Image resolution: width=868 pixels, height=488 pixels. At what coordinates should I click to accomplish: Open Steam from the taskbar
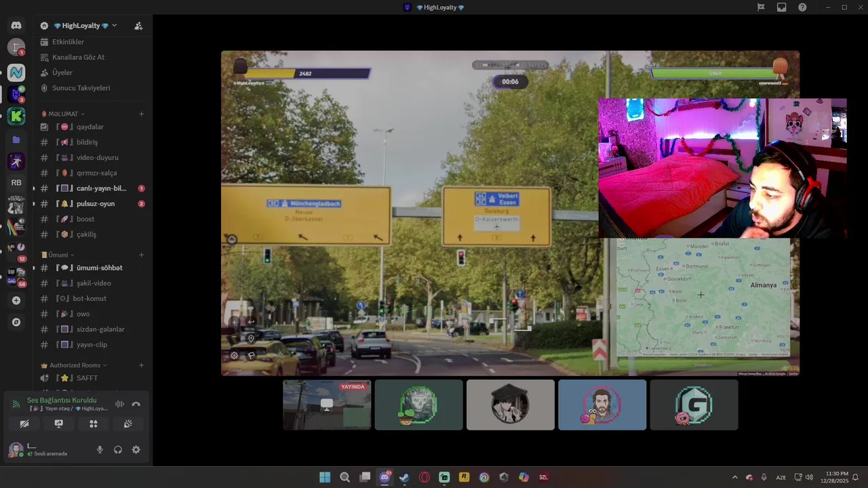click(x=405, y=477)
